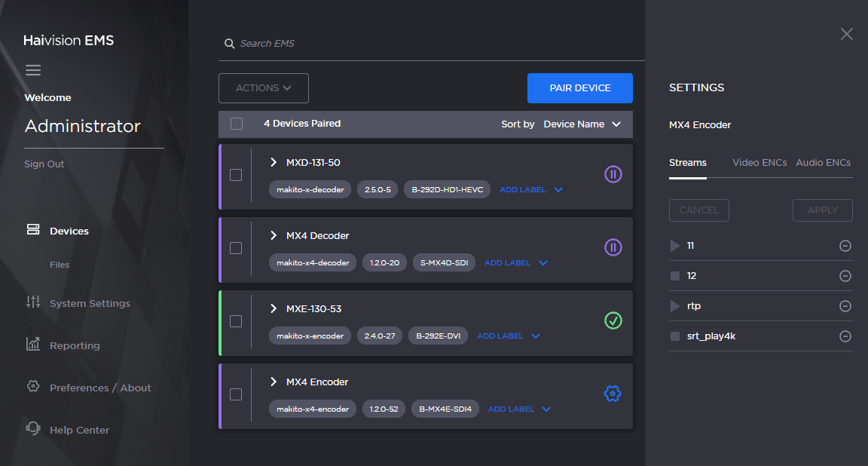Expand the MX4 Encoder device details
This screenshot has width=868, height=466.
click(x=274, y=382)
